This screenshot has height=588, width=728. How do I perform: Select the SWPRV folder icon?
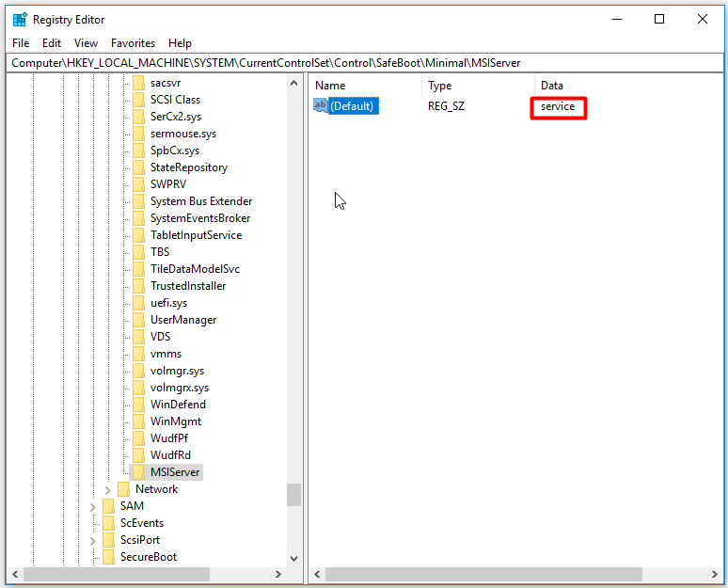coord(138,184)
